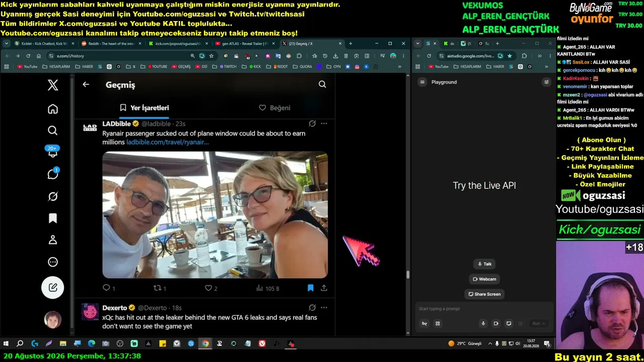Click the Talk button in Playground
644x362 pixels.
(485, 264)
